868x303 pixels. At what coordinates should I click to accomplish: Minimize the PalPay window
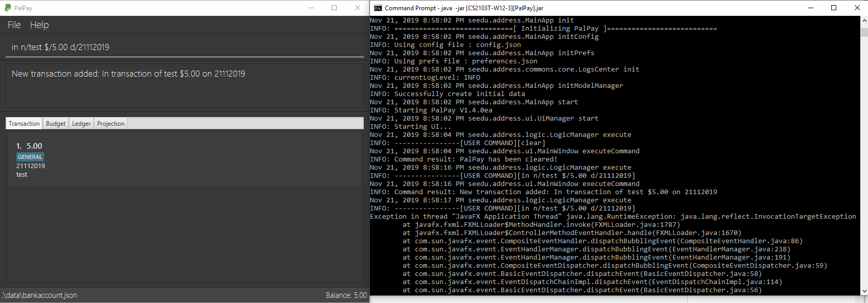pos(311,8)
